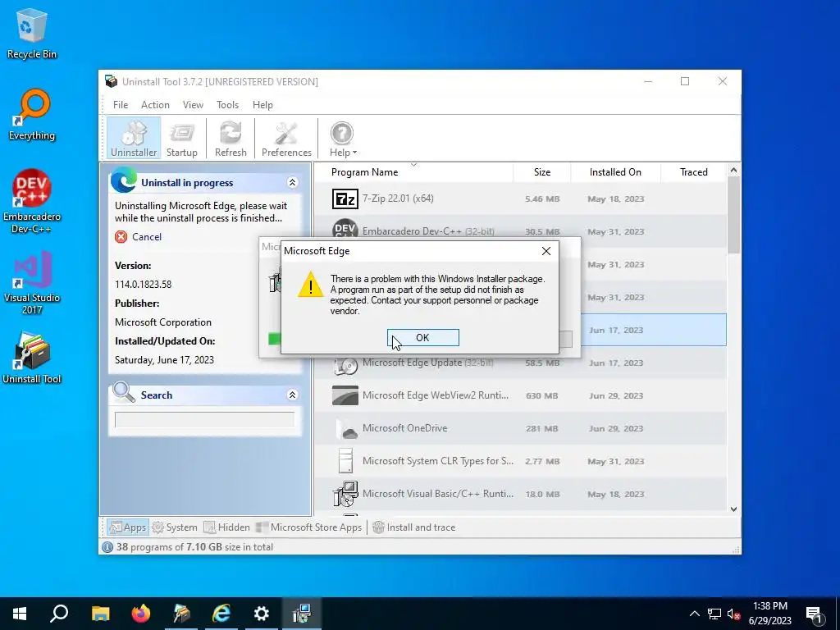Select the 7-Zip 22.01 icon
This screenshot has height=630, width=840.
[345, 199]
